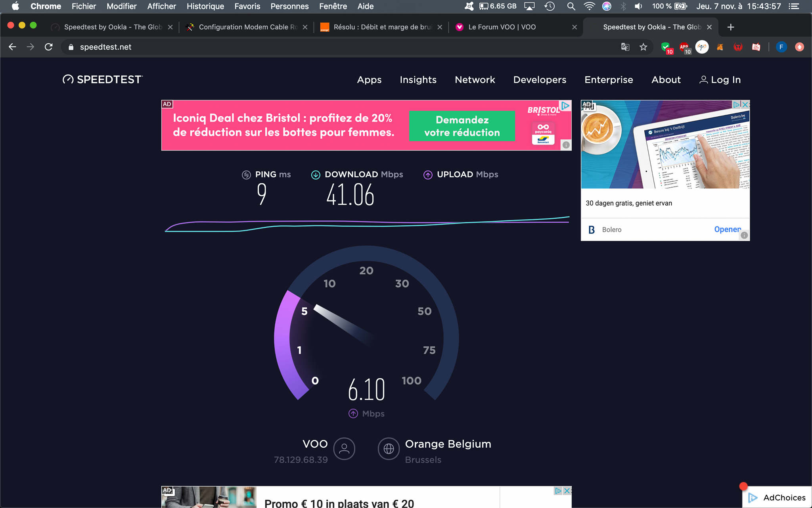Click the Chrome update icon at the toolbar's end
The width and height of the screenshot is (812, 508).
pos(799,47)
